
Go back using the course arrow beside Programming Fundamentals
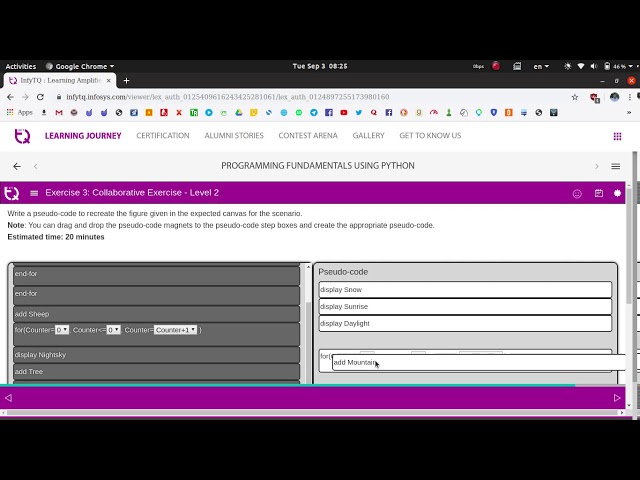click(x=17, y=166)
